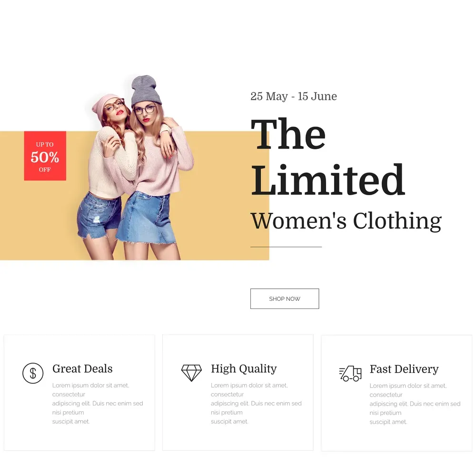This screenshot has width=476, height=476.
Task: Click the thin divider line under Women's Clothing
Action: click(x=286, y=247)
